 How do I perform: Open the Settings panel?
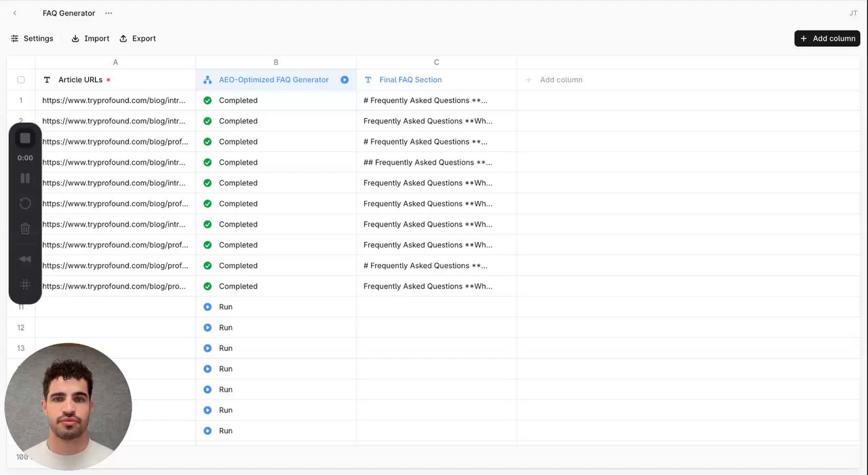[x=32, y=39]
